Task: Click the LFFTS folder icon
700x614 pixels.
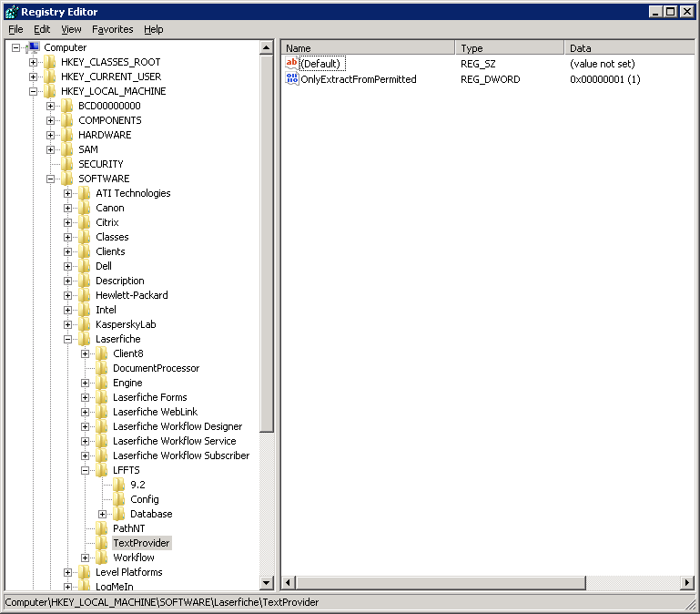Action: click(102, 470)
